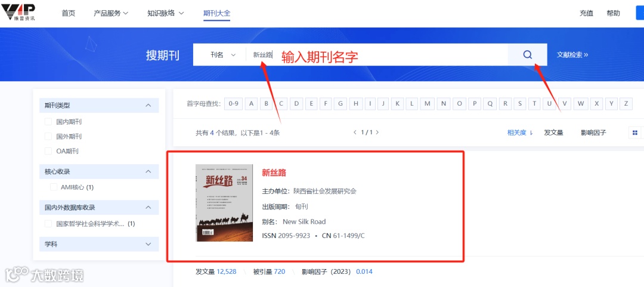Filter journals by letter W
The width and height of the screenshot is (644, 287).
pyautogui.click(x=580, y=104)
